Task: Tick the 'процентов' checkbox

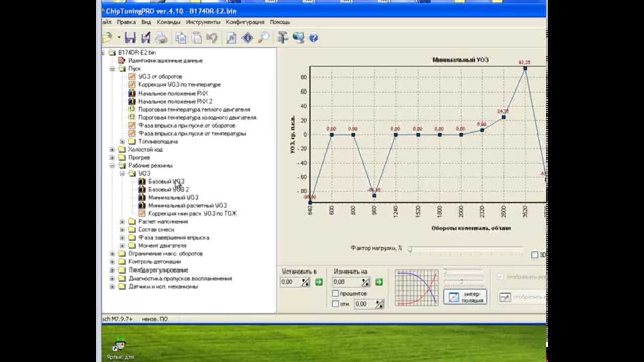Action: pos(336,293)
